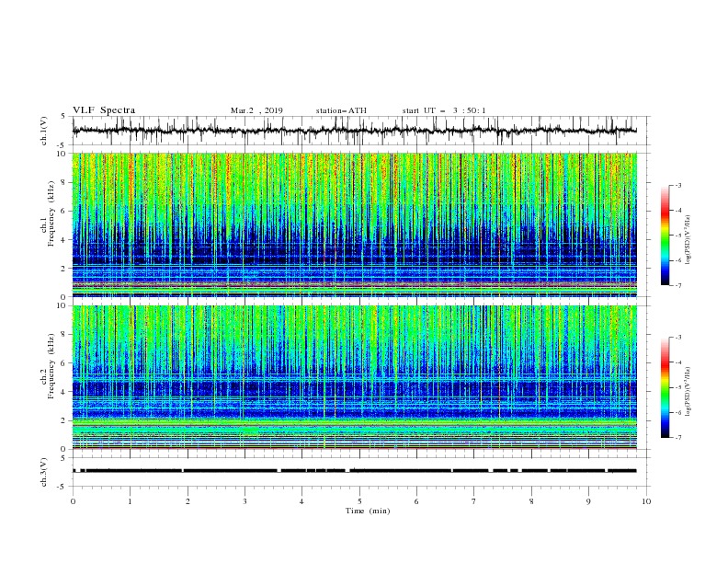This screenshot has width=728, height=563.
Task: Click the '-7' label on ch.1 colorbar
Action: click(x=677, y=285)
